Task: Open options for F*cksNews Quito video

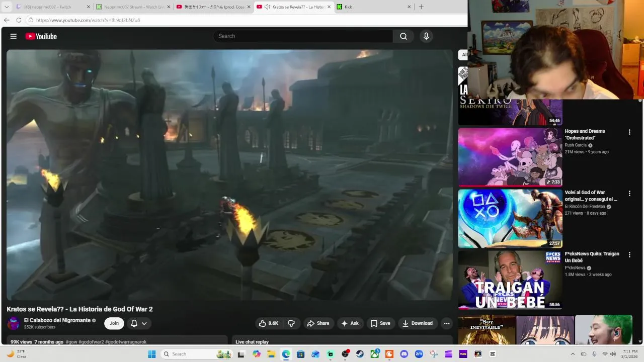Action: tap(629, 255)
